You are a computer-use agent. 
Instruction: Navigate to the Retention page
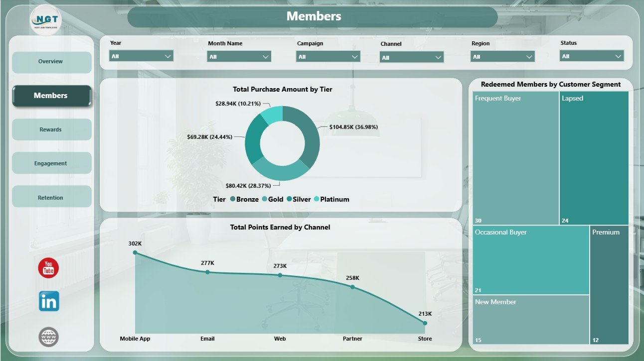coord(51,197)
